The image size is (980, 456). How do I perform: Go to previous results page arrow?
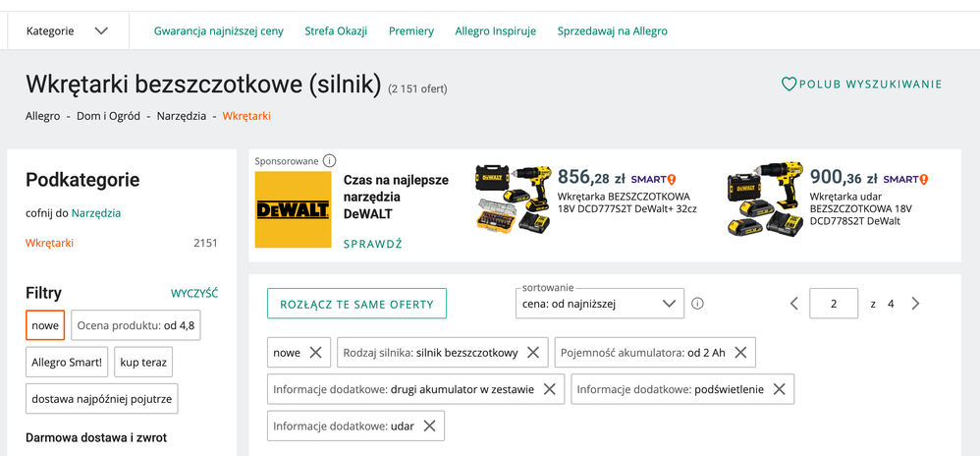(793, 304)
